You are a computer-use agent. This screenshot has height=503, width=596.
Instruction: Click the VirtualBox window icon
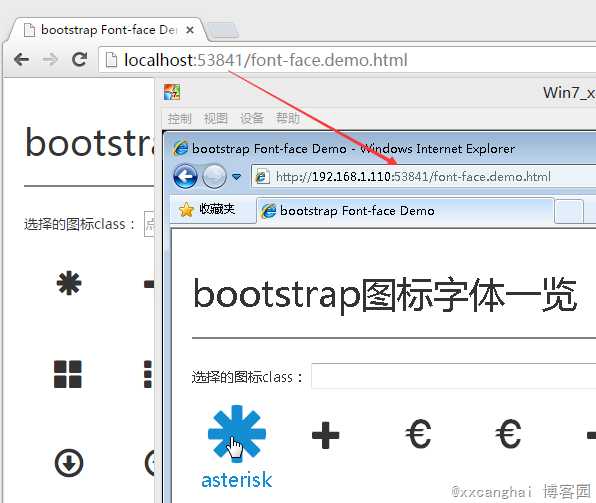coord(172,92)
